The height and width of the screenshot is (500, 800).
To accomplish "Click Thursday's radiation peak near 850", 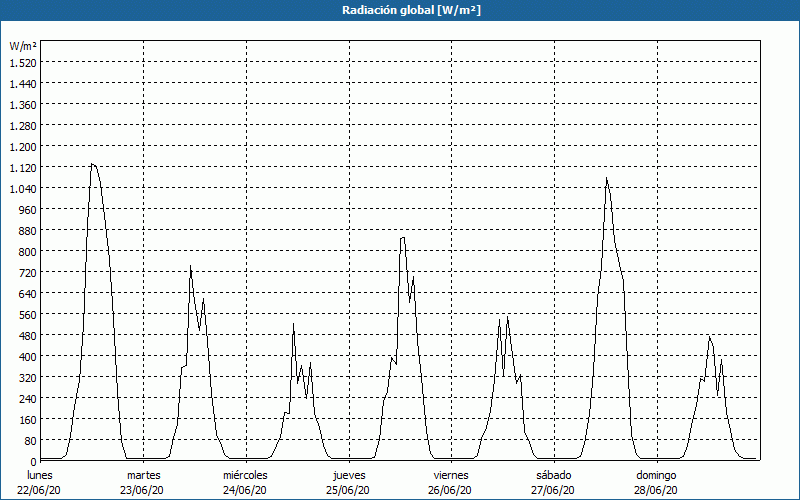I will 403,238.
